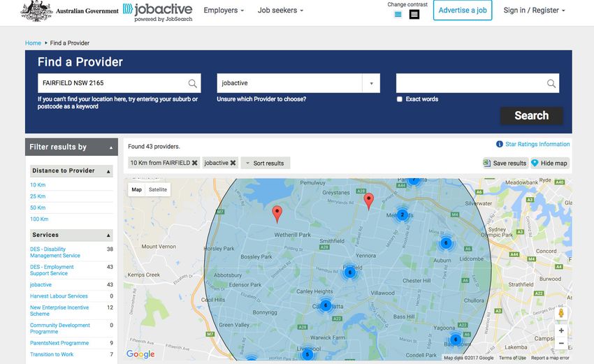Open the cluster of 6 at Bankstown

coord(456,340)
